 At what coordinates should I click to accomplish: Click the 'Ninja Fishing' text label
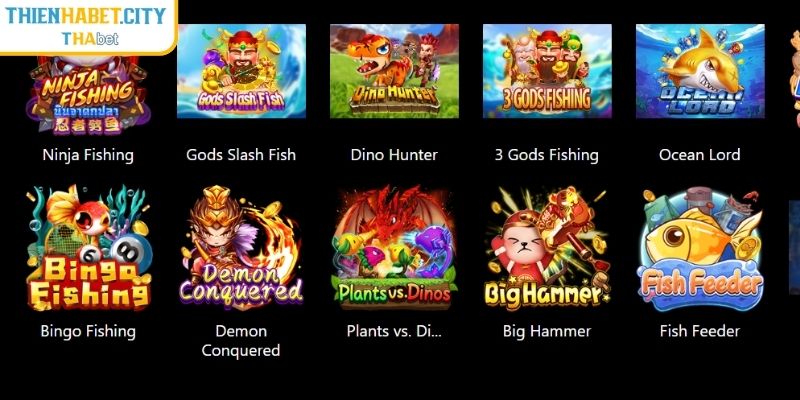[88, 155]
